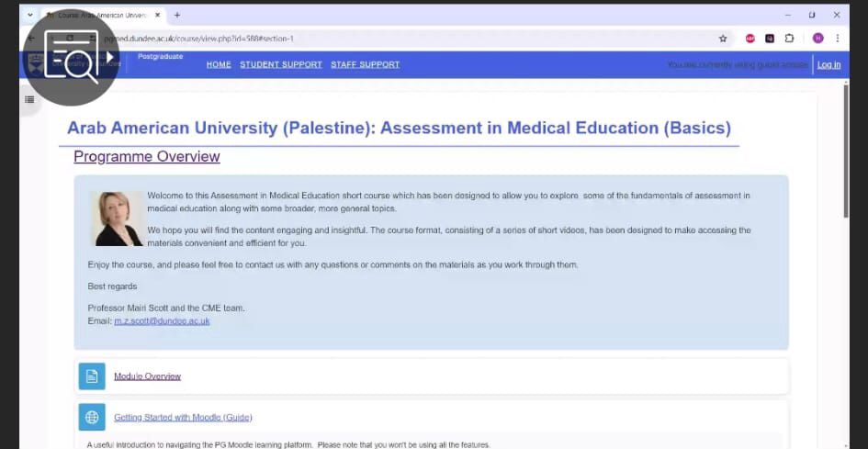Add a new browser tab
Viewport: 868px width, 449px height.
tap(177, 15)
